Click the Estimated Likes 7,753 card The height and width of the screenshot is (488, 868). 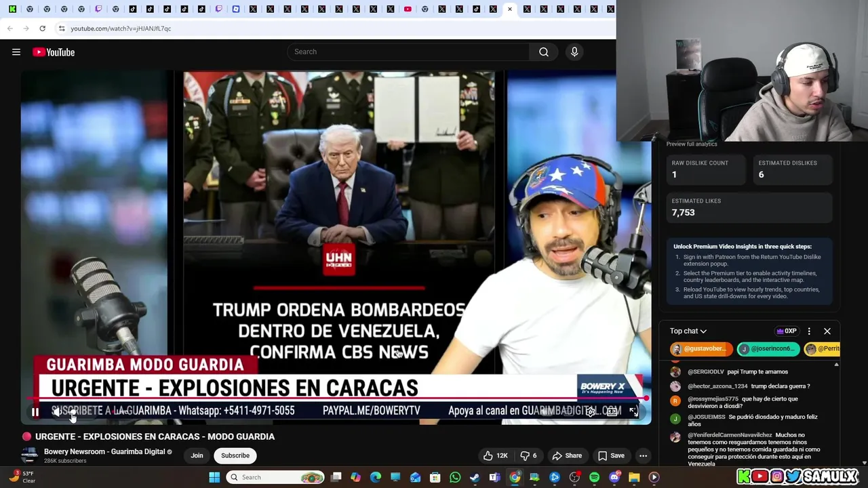point(749,207)
